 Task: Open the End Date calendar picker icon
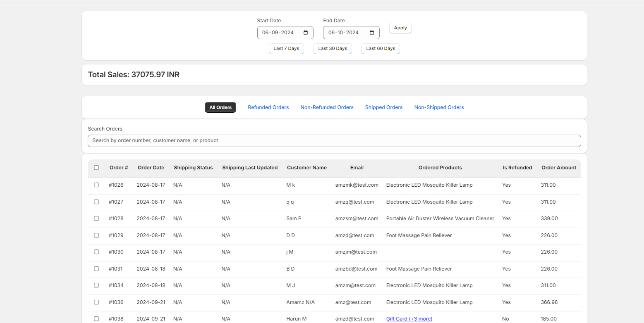pyautogui.click(x=372, y=33)
